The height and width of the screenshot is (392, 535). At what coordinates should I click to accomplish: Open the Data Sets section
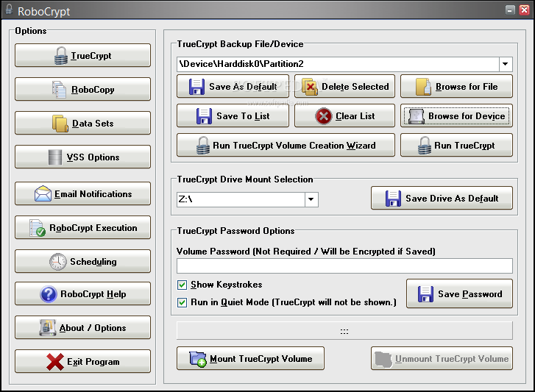82,123
